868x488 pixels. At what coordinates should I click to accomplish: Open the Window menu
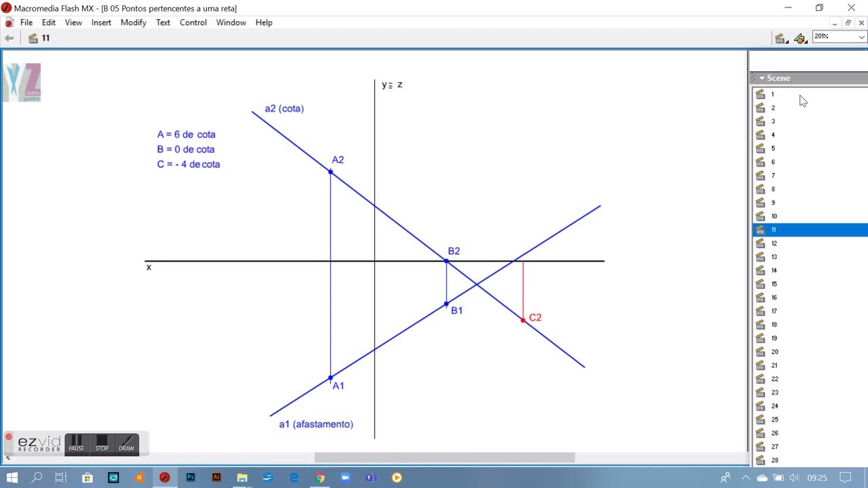pos(231,22)
